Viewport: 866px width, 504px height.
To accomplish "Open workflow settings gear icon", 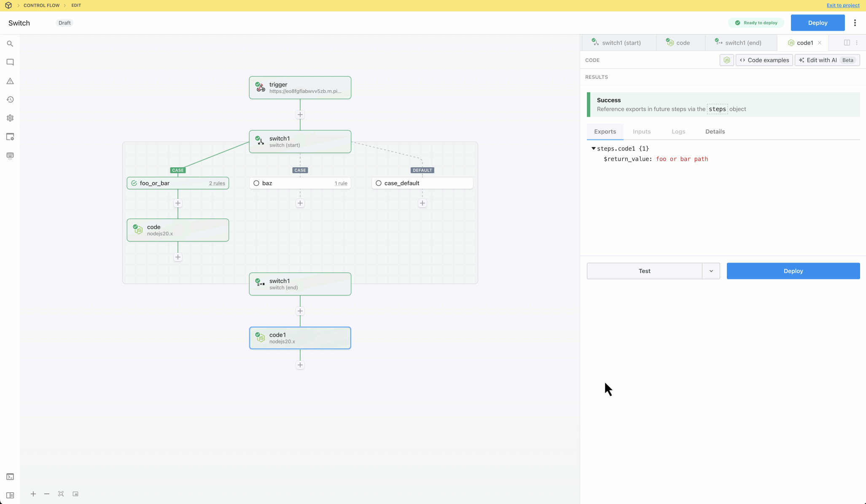I will point(10,118).
